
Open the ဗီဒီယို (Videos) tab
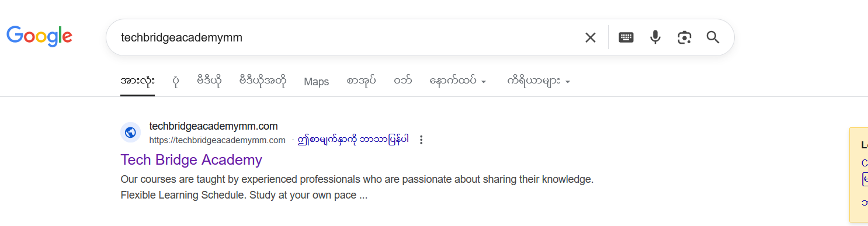tap(210, 81)
